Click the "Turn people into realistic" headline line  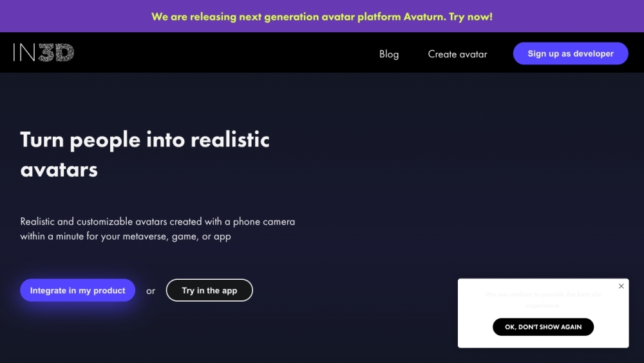[145, 140]
